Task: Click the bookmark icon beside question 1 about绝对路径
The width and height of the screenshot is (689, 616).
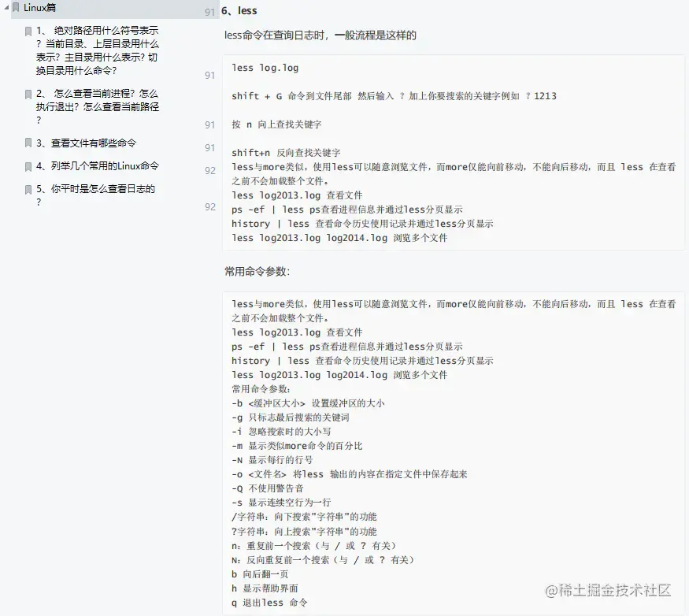Action: point(28,30)
